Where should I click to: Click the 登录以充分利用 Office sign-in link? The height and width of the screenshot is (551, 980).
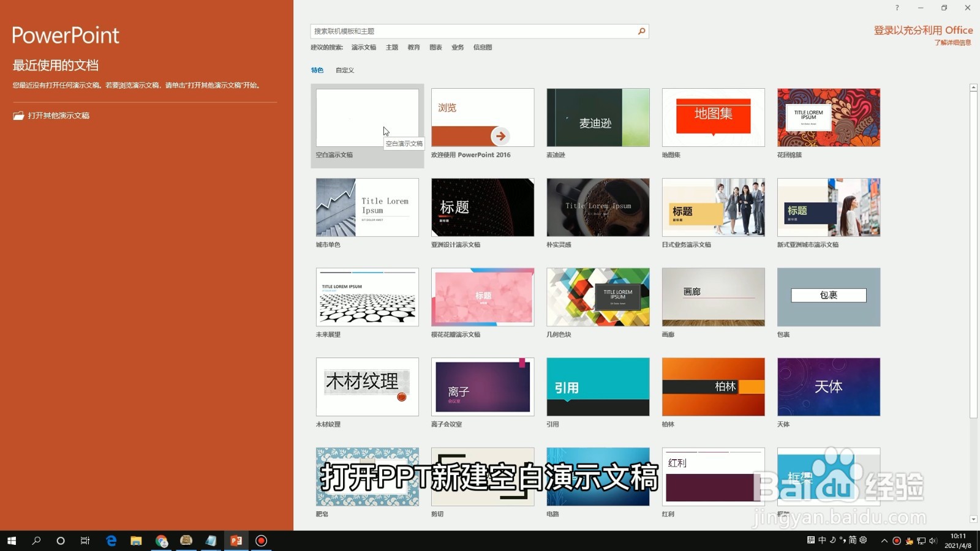[x=923, y=30]
